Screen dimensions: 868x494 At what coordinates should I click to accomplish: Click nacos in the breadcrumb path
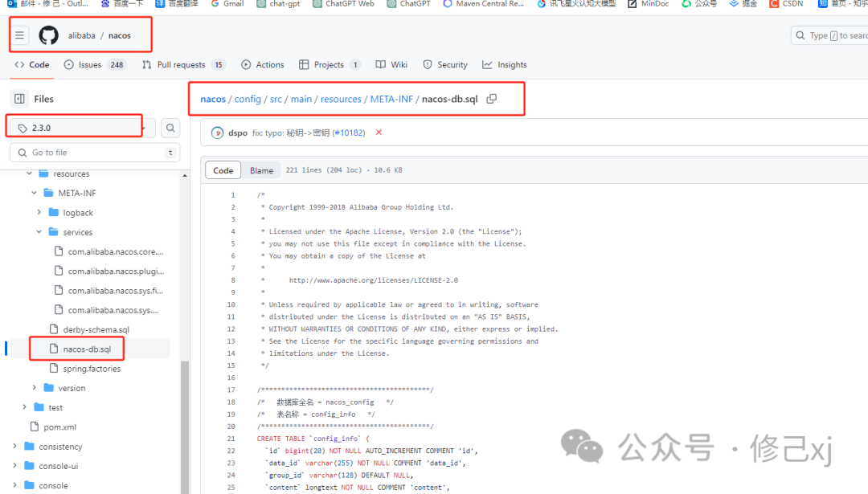coord(213,99)
